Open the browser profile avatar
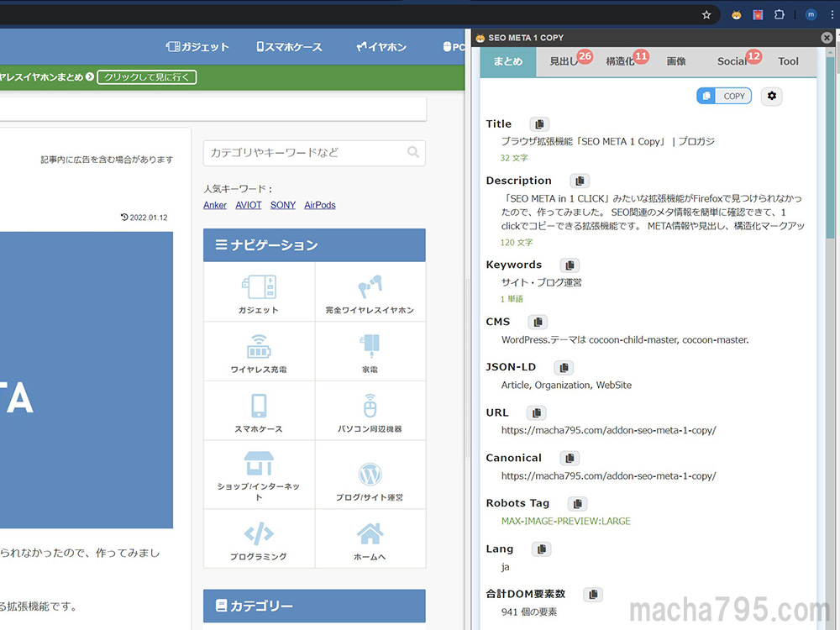The width and height of the screenshot is (840, 630). coord(811,15)
